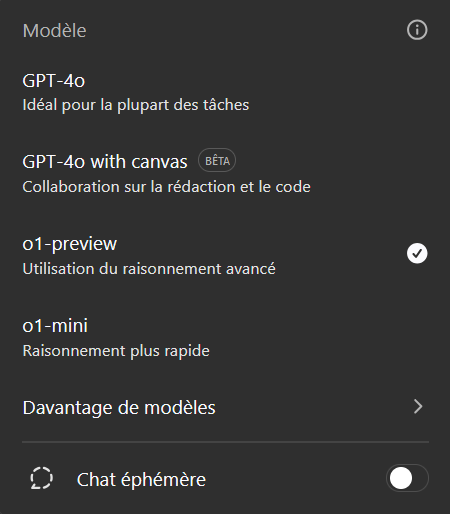Select the GPT-4o model
This screenshot has width=450, height=514.
click(x=225, y=92)
